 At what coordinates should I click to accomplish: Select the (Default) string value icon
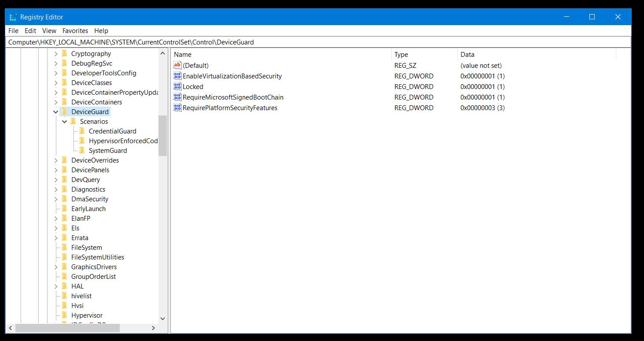(177, 65)
